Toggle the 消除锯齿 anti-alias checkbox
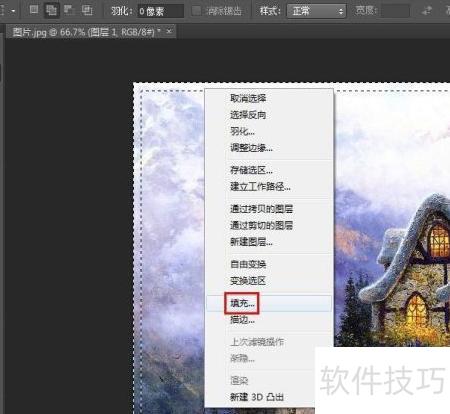 [196, 11]
